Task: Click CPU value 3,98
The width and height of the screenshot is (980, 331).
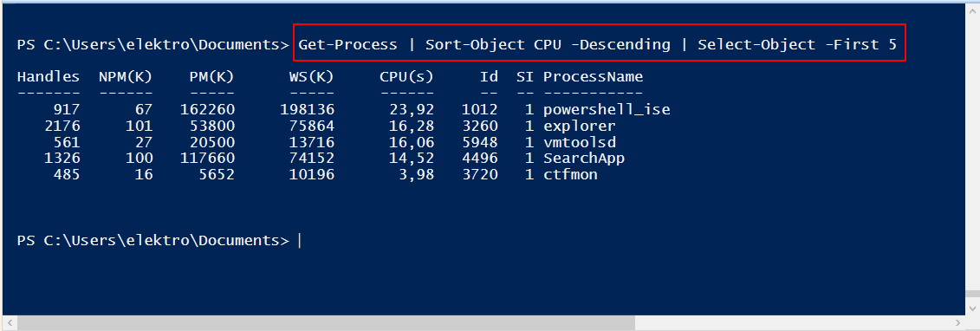Action: click(416, 175)
